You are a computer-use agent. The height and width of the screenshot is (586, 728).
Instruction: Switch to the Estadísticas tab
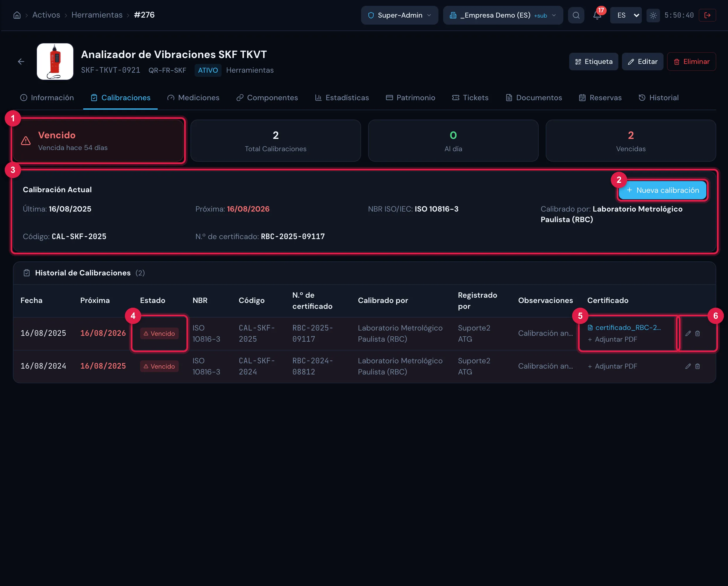pyautogui.click(x=342, y=98)
